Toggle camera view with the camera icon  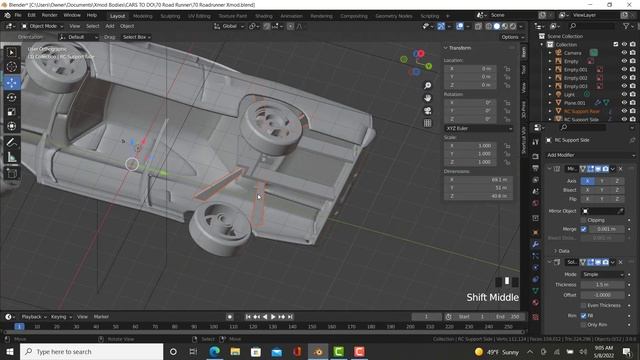427,111
